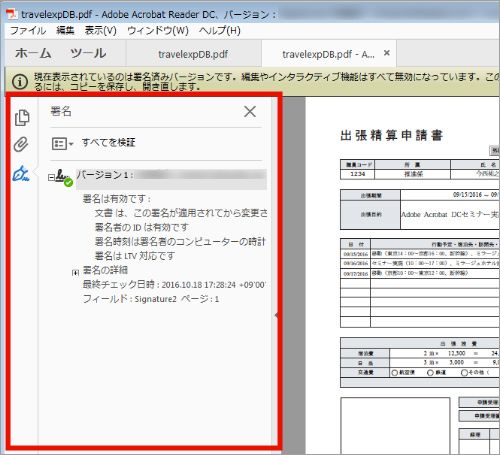Click the panel collapse arrow on the divider
Screen dimensions: 500x455
coord(277,315)
